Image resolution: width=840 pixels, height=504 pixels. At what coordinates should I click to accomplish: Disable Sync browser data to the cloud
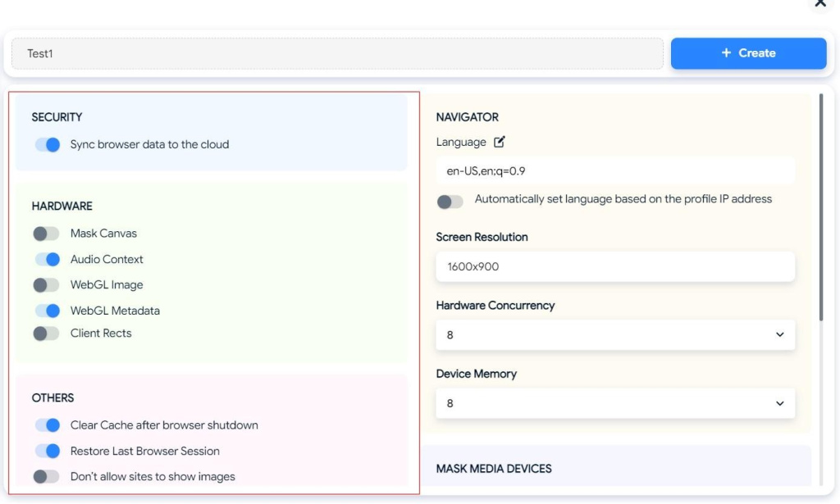[48, 145]
